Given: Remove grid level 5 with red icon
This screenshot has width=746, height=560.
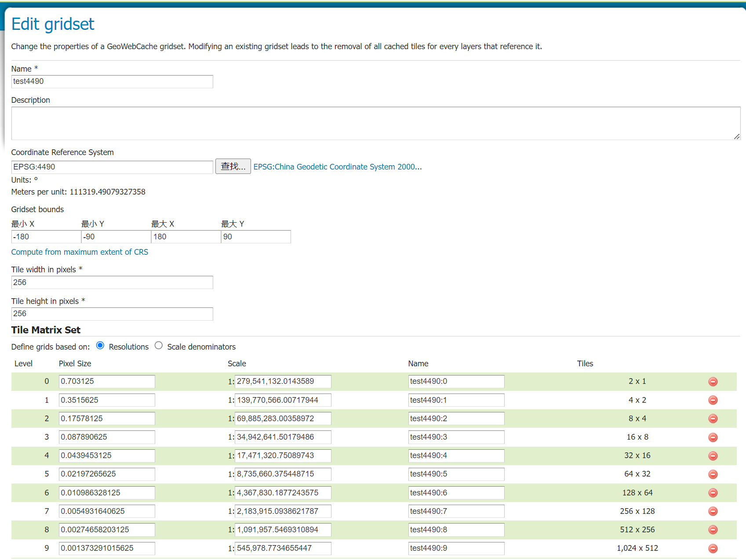Looking at the screenshot, I should (x=713, y=474).
